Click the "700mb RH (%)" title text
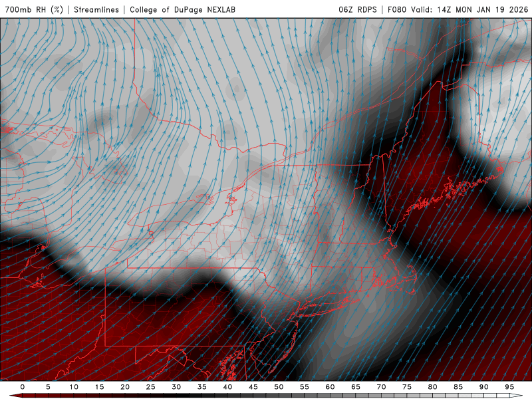Screen dimensions: 532x399 34,9
